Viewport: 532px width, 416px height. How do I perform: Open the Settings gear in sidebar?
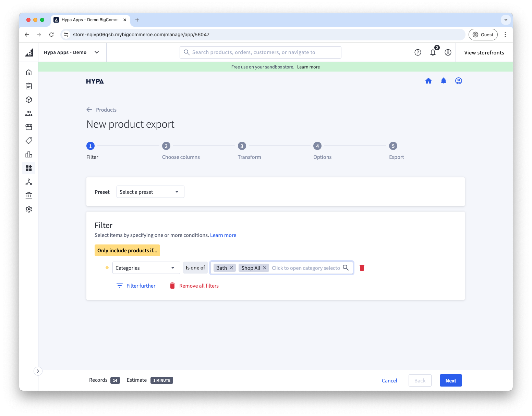pyautogui.click(x=29, y=209)
